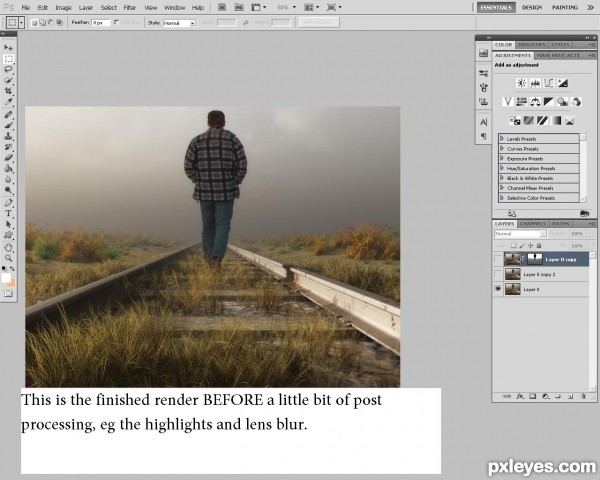The height and width of the screenshot is (480, 600).
Task: Switch to the Paths tab
Action: point(561,224)
